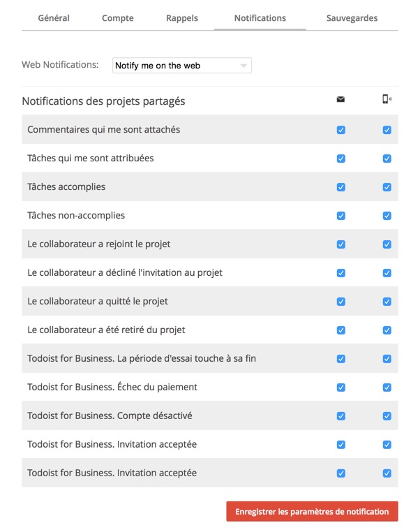Toggle mobile checkbox for Compte désactivé
The width and height of the screenshot is (420, 530).
point(387,415)
